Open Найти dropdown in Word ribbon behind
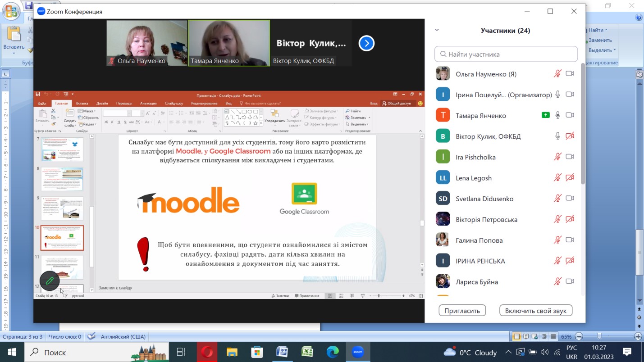 pos(598,30)
